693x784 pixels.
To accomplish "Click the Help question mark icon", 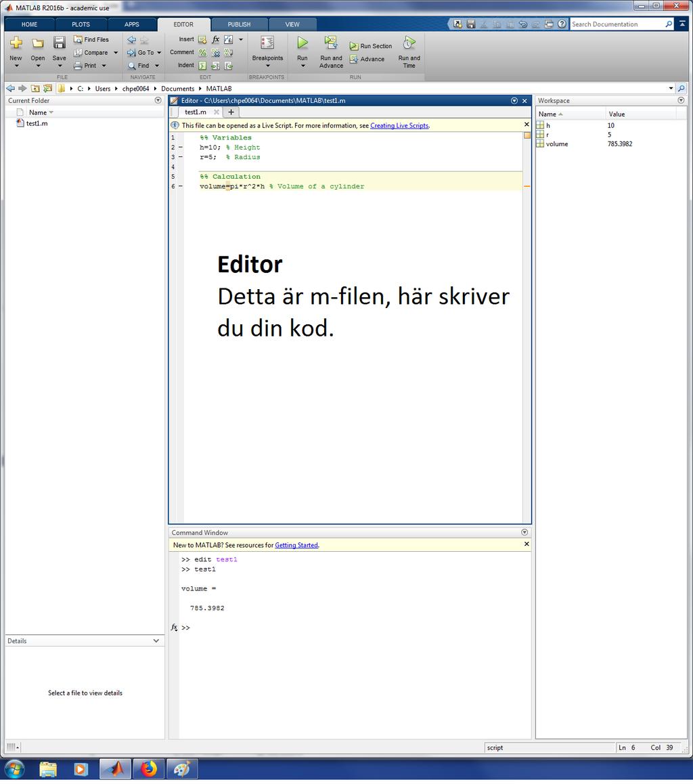I will tap(562, 24).
